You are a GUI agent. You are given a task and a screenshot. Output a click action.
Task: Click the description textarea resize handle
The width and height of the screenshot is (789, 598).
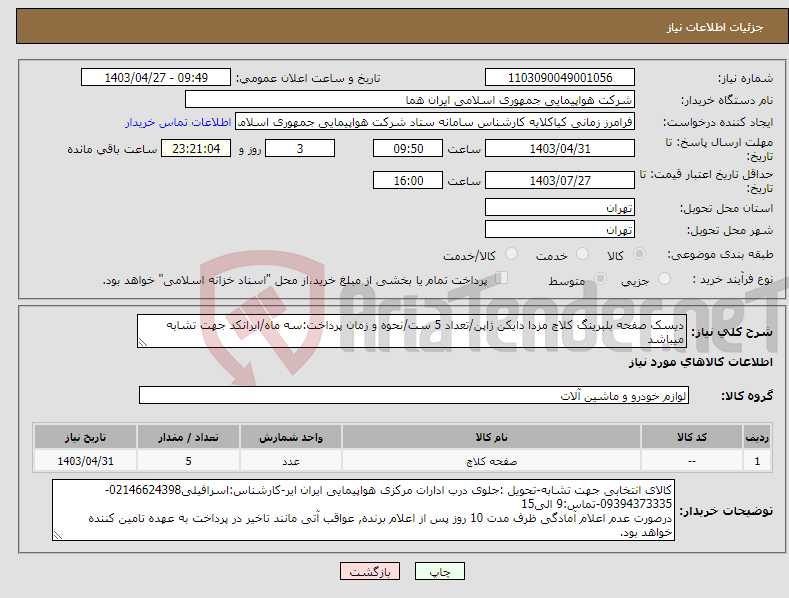143,342
